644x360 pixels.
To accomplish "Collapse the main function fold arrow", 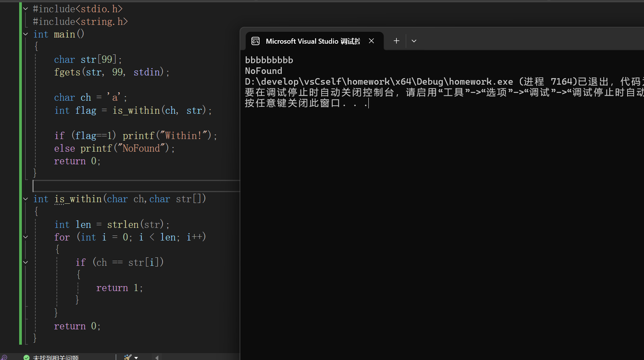I will [26, 34].
